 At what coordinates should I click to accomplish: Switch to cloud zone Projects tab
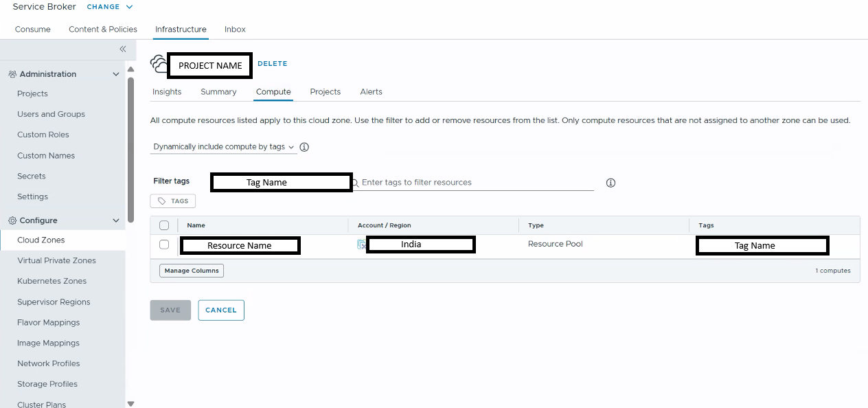pyautogui.click(x=325, y=92)
